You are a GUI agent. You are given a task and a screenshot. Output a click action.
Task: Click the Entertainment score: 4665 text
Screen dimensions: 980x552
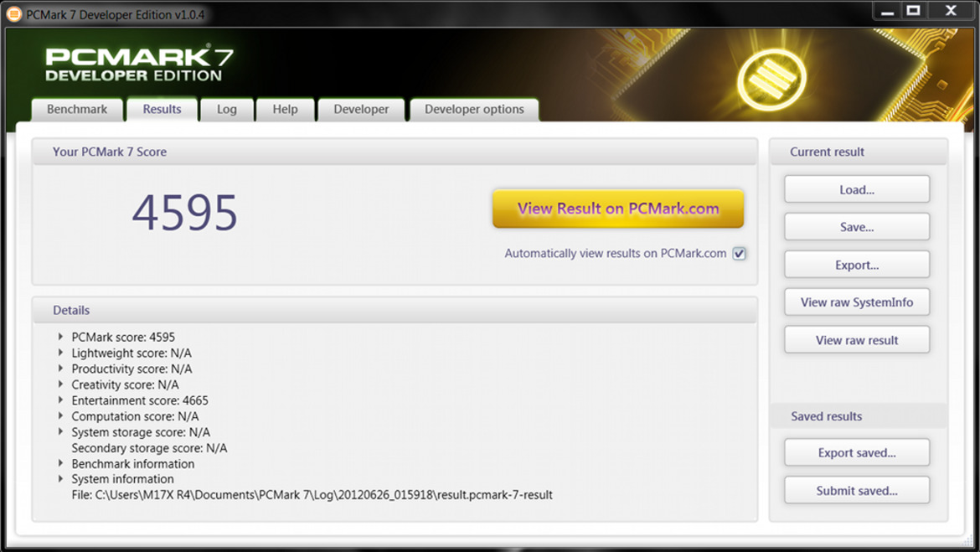140,400
